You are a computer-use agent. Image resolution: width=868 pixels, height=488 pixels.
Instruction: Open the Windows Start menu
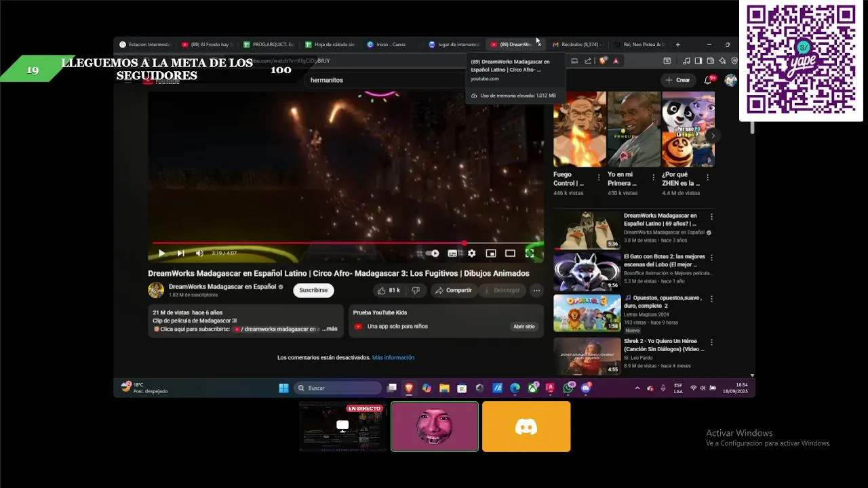coord(283,388)
